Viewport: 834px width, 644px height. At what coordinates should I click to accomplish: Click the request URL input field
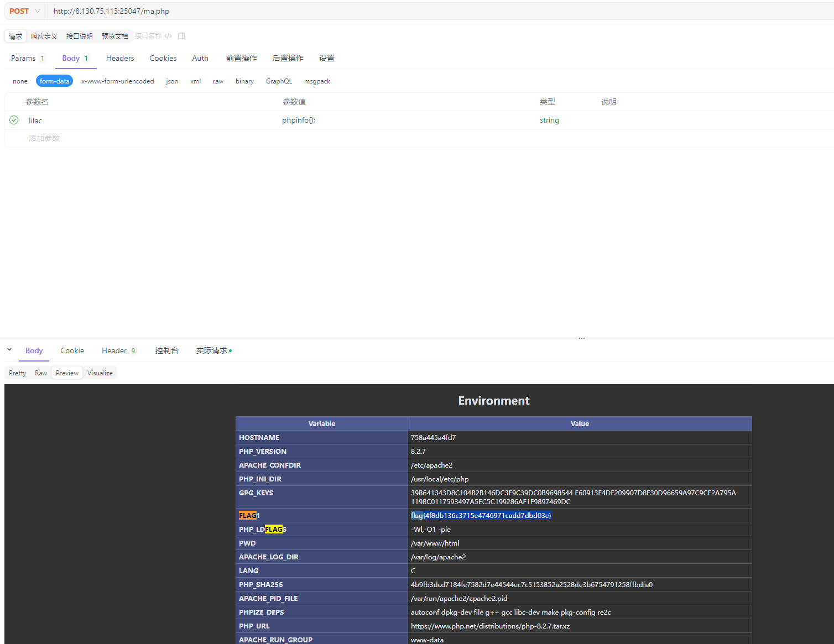point(387,11)
